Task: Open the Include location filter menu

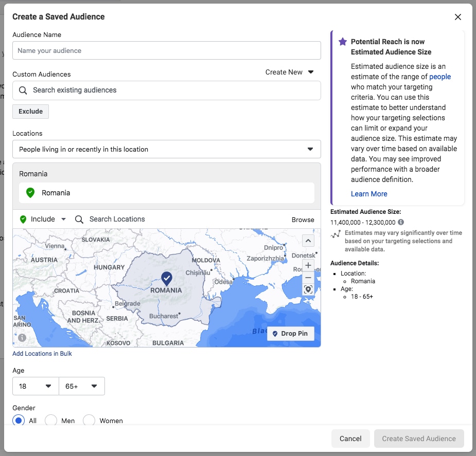Action: pyautogui.click(x=43, y=219)
